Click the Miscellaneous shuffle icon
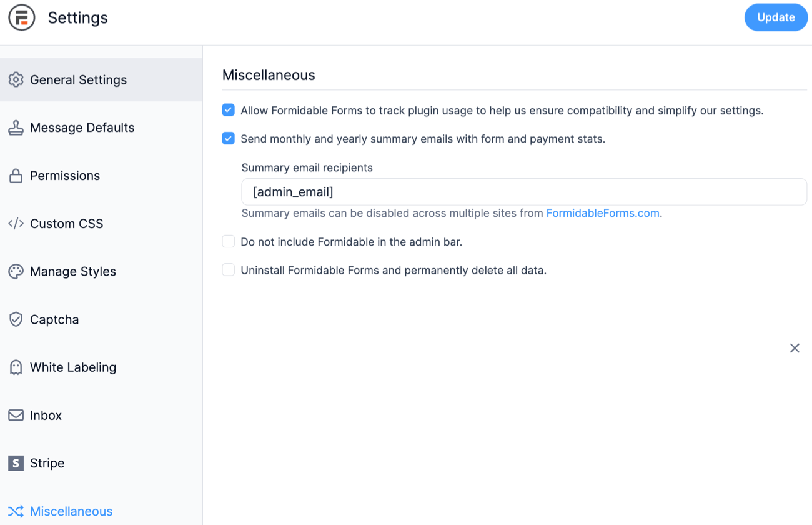The image size is (812, 525). click(16, 511)
